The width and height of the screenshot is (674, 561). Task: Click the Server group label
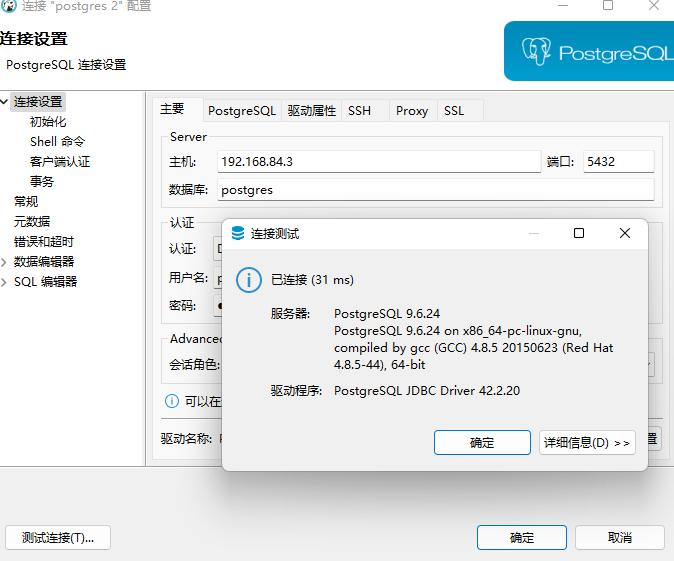(x=188, y=137)
